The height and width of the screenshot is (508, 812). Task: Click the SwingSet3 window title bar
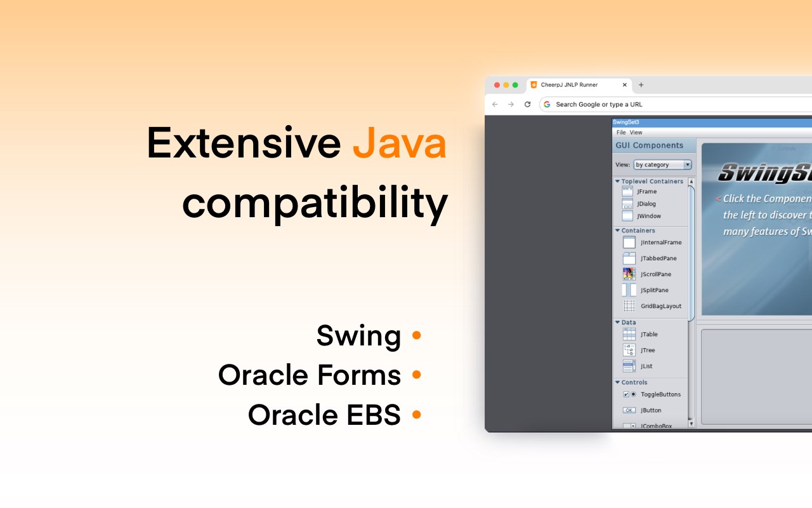[712, 123]
